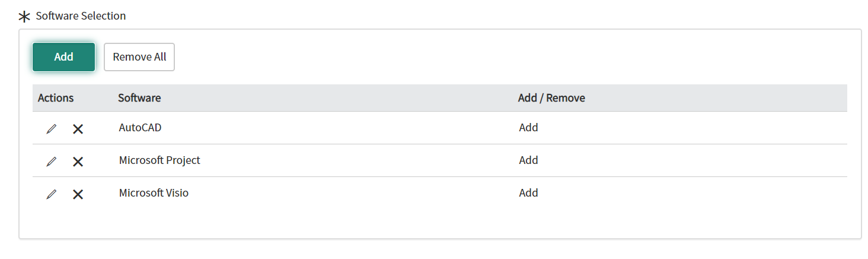Delete the Microsoft Project row via X
Image resolution: width=868 pixels, height=259 pixels.
coord(78,162)
